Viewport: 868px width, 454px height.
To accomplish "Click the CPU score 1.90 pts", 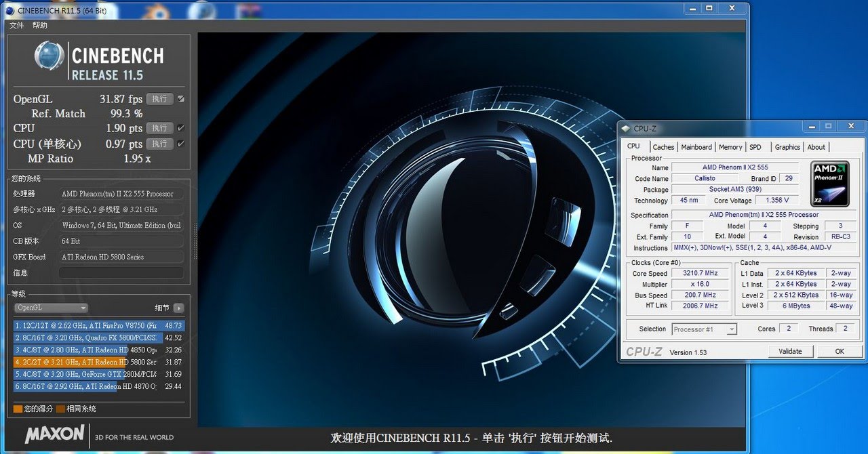I will pyautogui.click(x=124, y=128).
